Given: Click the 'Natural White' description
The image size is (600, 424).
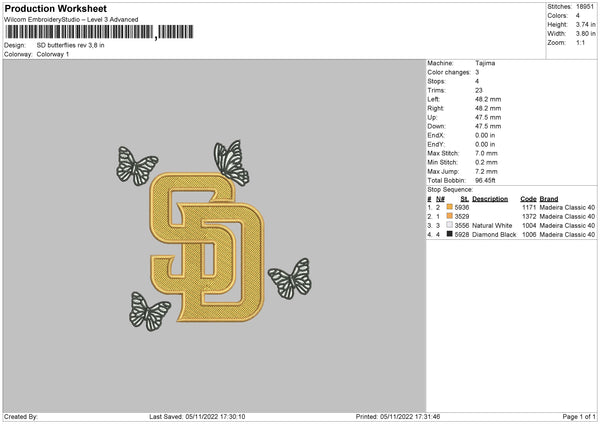Looking at the screenshot, I should pyautogui.click(x=492, y=225).
